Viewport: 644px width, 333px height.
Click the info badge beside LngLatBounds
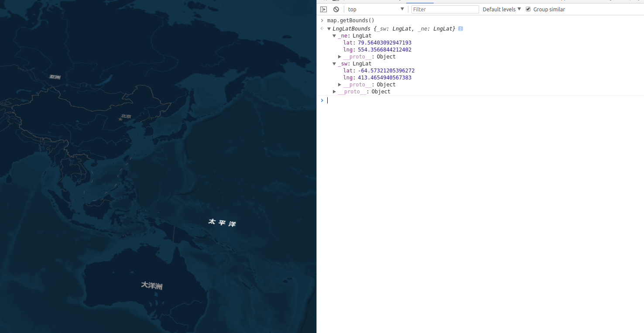click(460, 28)
